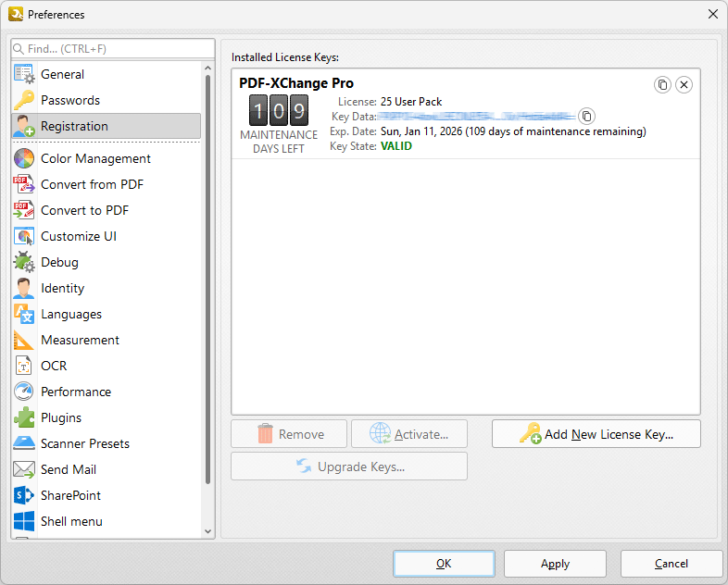Click the VALID key state text
The image size is (728, 585).
396,146
